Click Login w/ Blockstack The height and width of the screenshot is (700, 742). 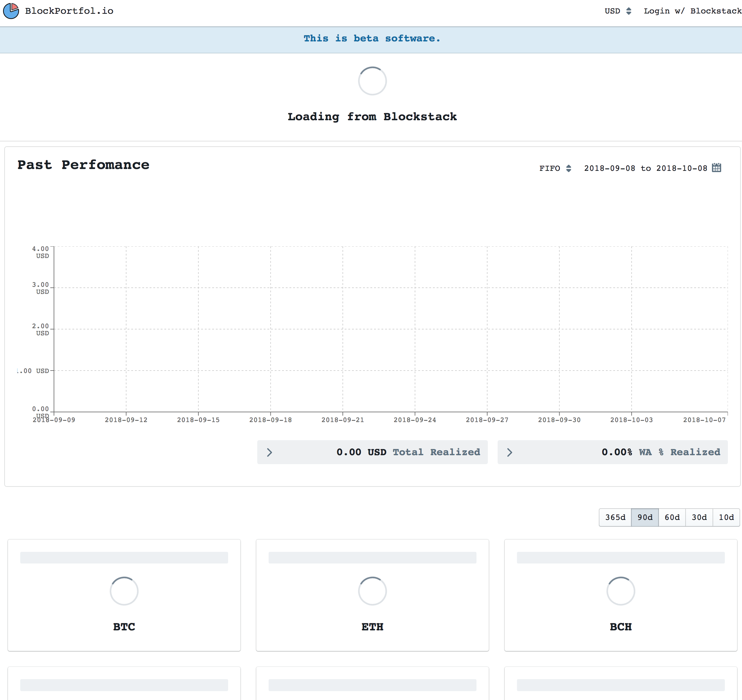pos(692,11)
